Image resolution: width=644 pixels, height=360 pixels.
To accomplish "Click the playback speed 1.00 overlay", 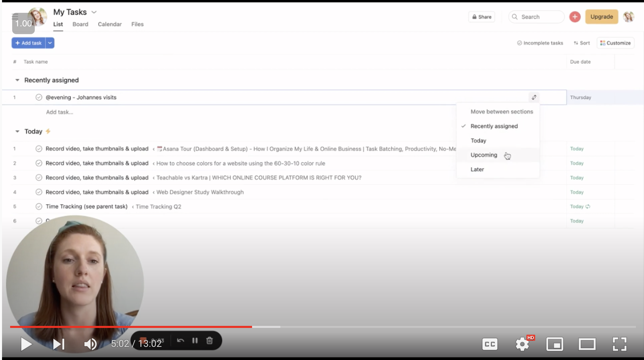I will 23,23.
